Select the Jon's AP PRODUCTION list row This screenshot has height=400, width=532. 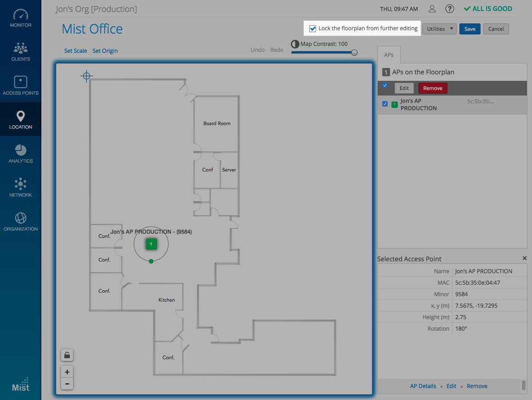(452, 105)
